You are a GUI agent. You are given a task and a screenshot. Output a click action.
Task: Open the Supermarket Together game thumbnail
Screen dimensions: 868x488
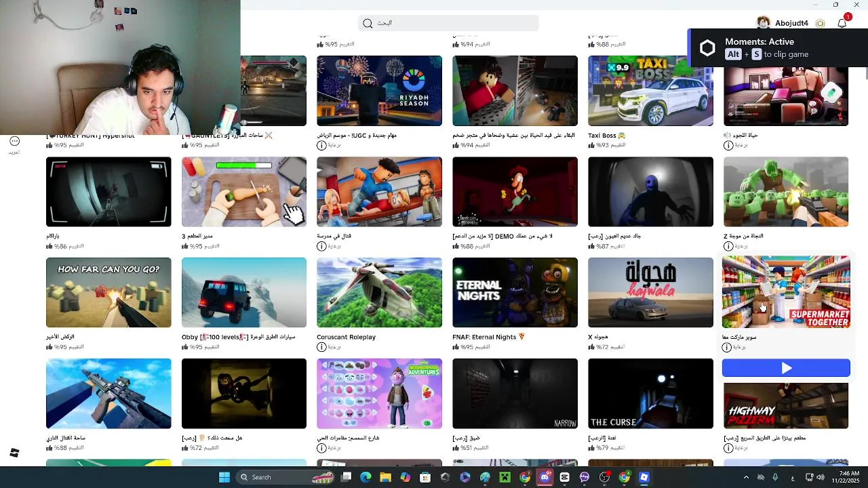click(786, 292)
